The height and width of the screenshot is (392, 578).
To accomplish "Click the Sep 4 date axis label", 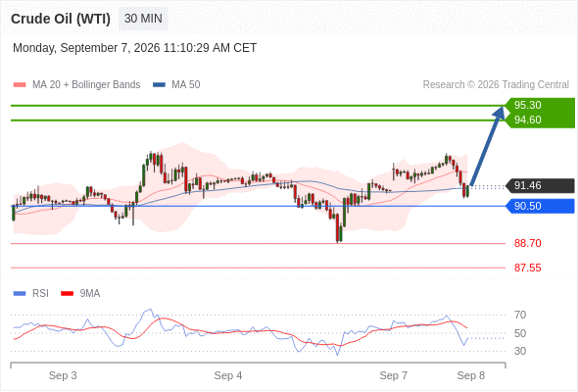I will (228, 375).
